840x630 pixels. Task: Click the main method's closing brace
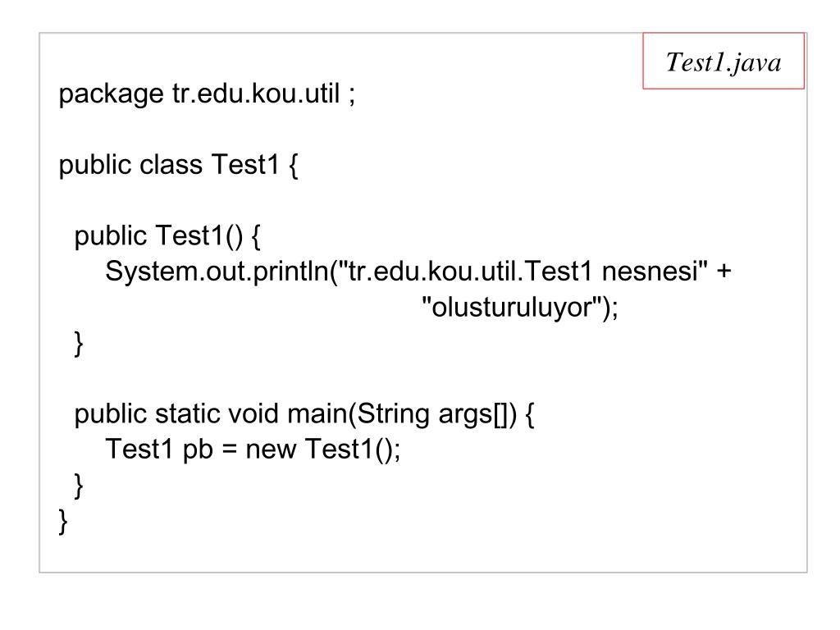point(79,486)
